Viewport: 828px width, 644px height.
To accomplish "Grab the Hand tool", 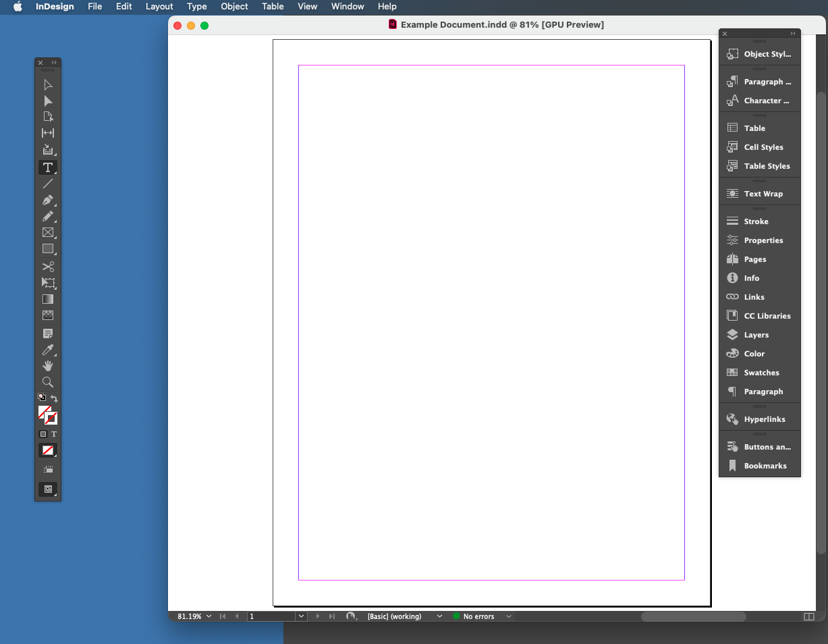I will pyautogui.click(x=48, y=366).
